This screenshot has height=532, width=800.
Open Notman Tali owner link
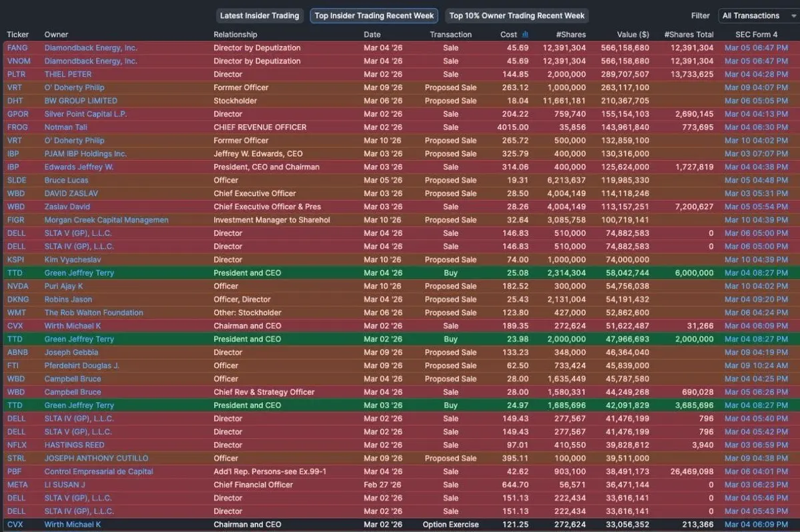tap(66, 127)
